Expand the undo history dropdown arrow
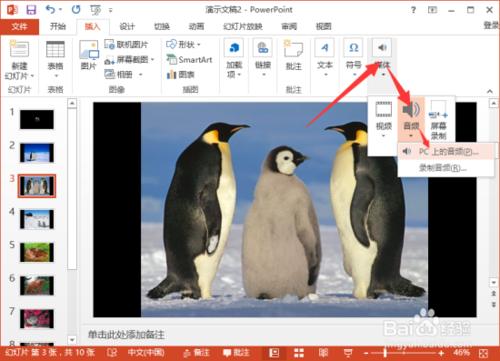Viewport: 500px width, 361px height. pyautogui.click(x=60, y=10)
